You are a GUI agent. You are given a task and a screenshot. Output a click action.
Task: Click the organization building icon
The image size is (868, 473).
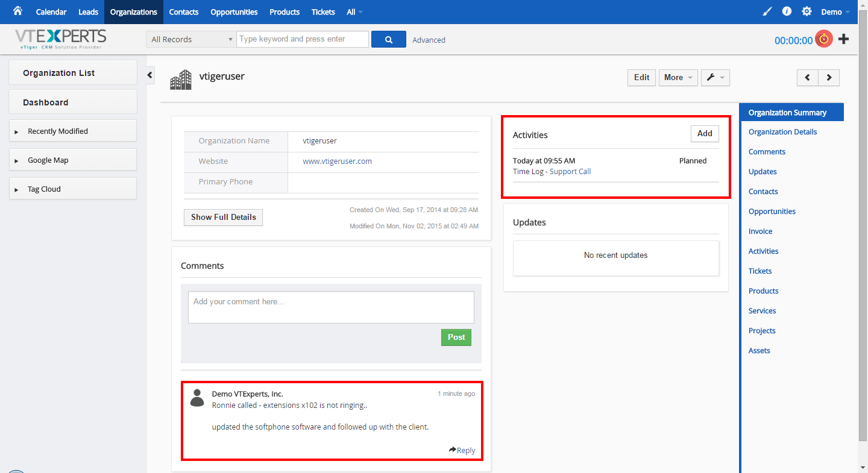181,80
